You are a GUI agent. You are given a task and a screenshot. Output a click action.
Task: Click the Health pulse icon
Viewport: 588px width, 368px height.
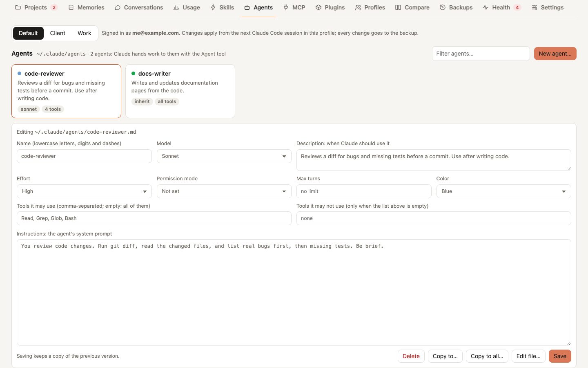486,7
